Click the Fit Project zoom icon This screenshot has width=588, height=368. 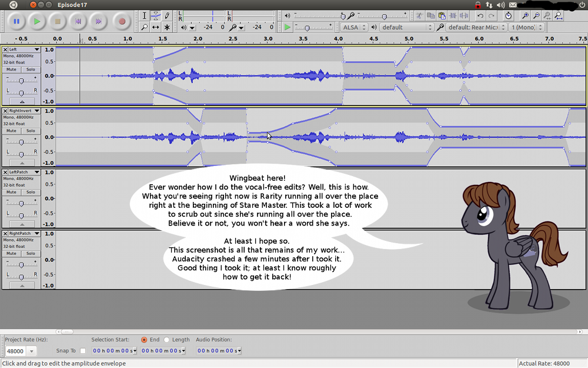point(559,16)
